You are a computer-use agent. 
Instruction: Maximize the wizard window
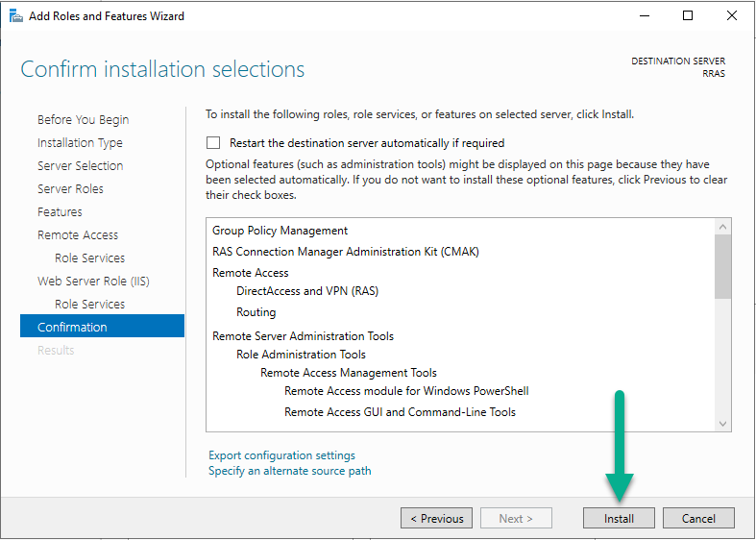(x=688, y=16)
